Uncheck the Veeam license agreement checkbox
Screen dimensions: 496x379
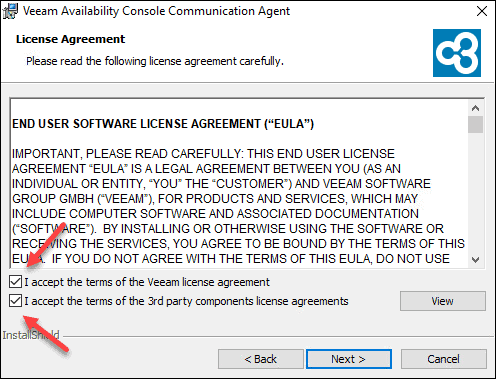click(x=15, y=282)
